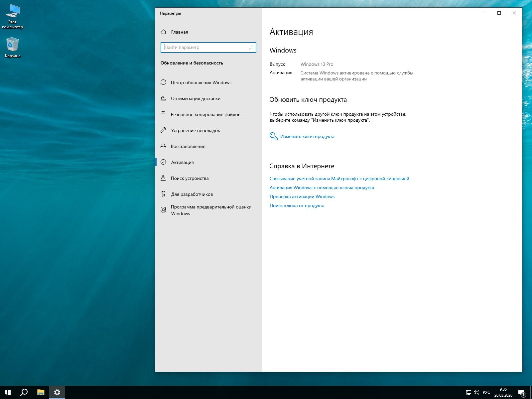The width and height of the screenshot is (532, 399).
Task: Go to Оптимизация доставки settings
Action: (196, 98)
